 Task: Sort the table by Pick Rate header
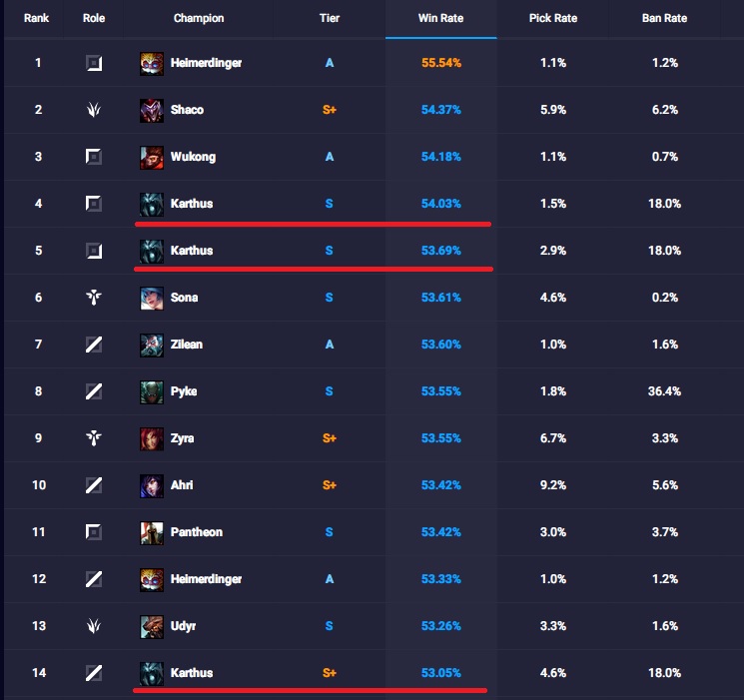(x=553, y=18)
